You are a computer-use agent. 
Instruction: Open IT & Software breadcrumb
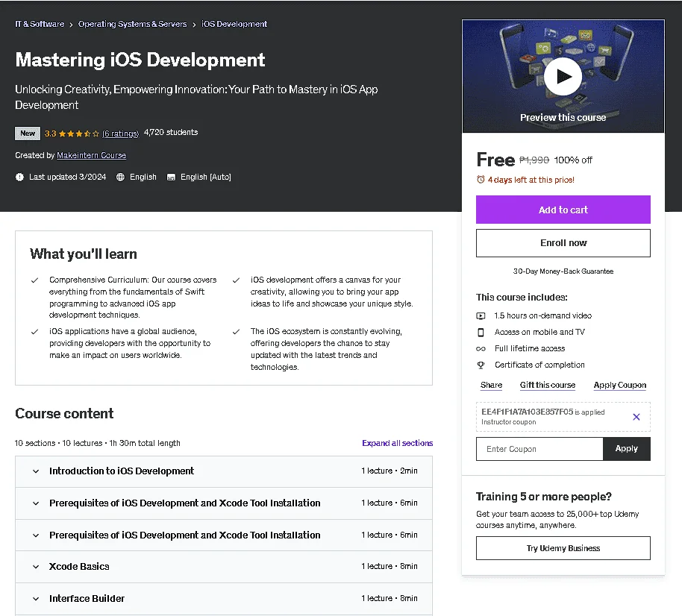coord(40,24)
